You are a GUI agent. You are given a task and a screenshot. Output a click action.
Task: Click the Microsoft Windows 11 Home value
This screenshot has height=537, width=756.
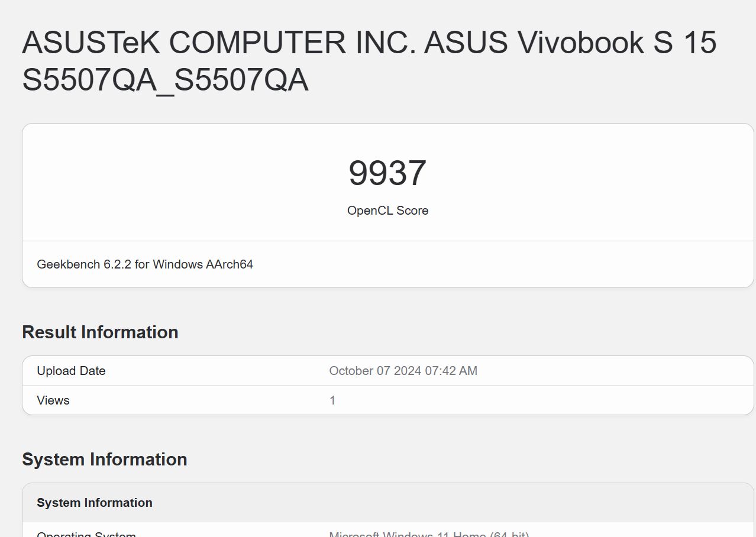point(428,534)
